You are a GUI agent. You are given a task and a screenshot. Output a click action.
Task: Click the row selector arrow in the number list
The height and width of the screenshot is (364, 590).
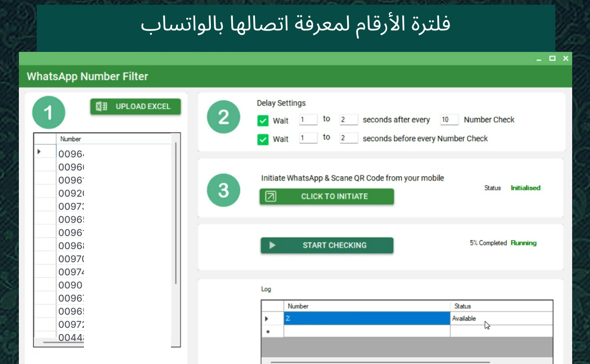click(39, 152)
